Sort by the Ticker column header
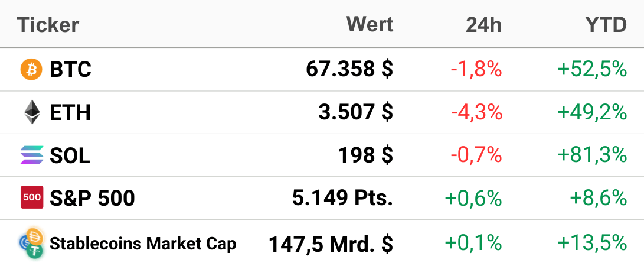 pos(48,25)
